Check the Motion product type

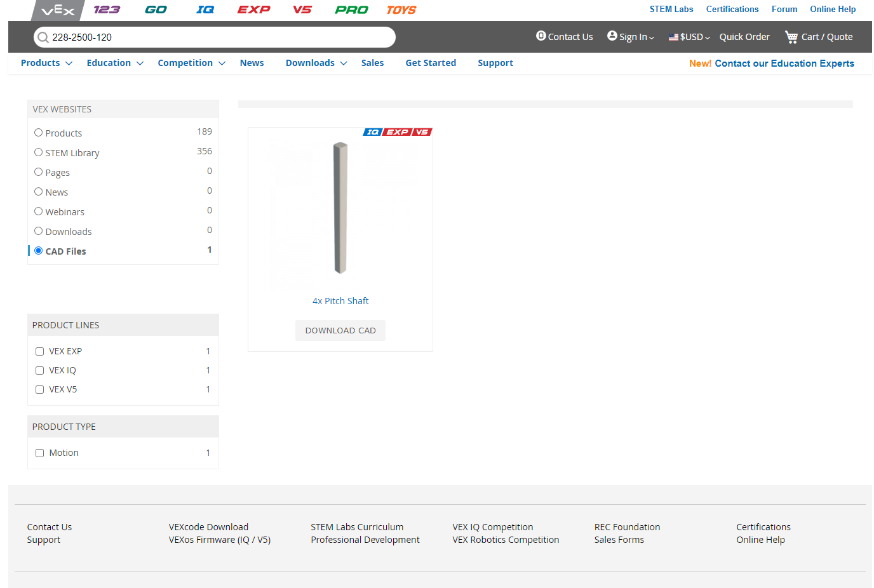(40, 453)
